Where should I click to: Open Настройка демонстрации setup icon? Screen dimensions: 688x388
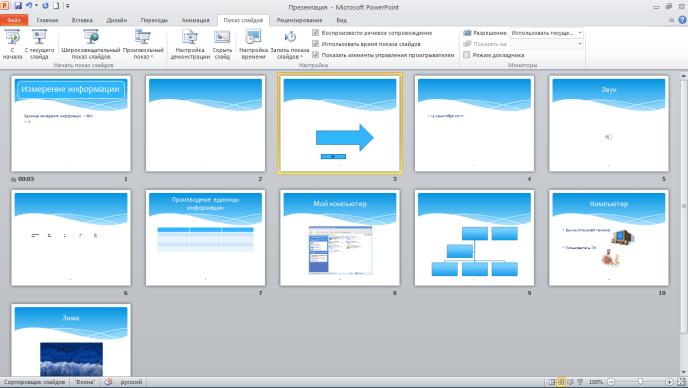pyautogui.click(x=190, y=37)
